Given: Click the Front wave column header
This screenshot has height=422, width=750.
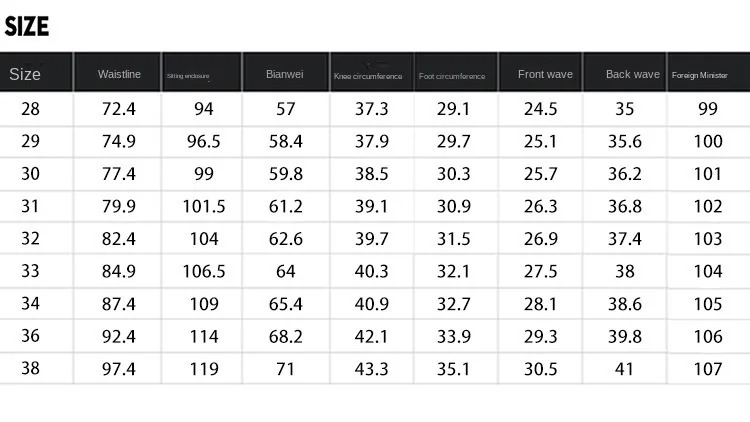Looking at the screenshot, I should click(x=545, y=74).
